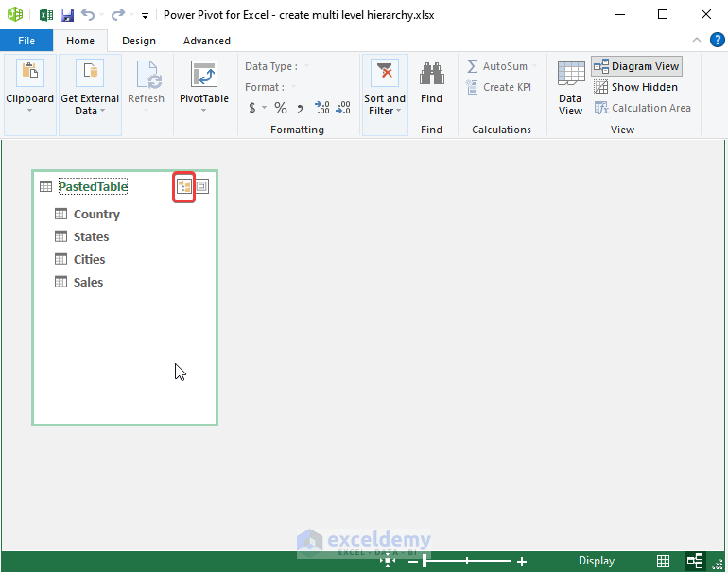Maximize the PastedTable box
This screenshot has width=728, height=573.
coord(202,186)
